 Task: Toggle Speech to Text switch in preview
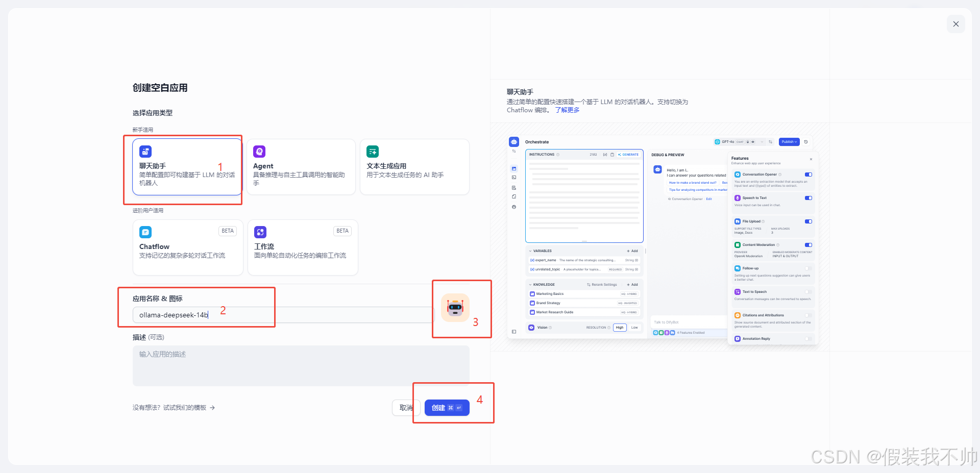tap(808, 198)
